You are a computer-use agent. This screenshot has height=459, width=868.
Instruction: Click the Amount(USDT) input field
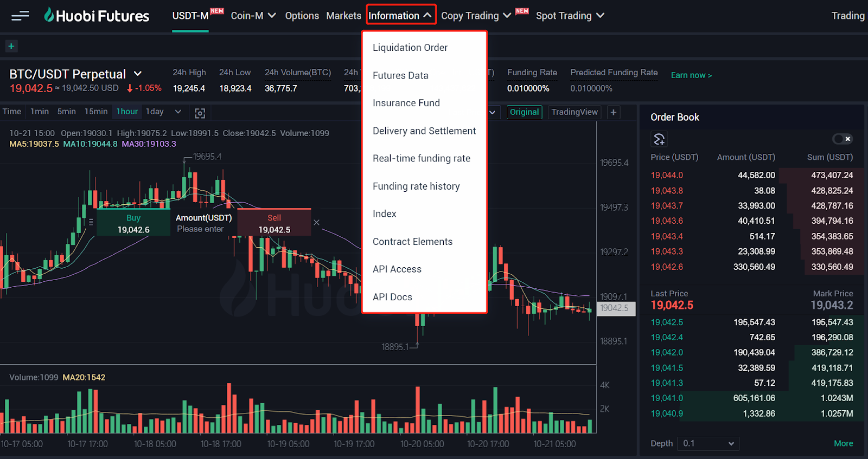pos(203,229)
